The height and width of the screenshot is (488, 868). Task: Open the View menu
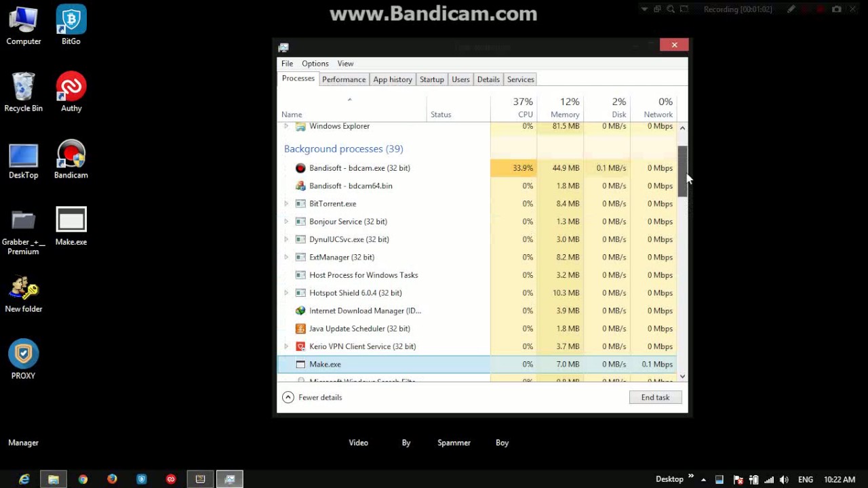tap(345, 64)
